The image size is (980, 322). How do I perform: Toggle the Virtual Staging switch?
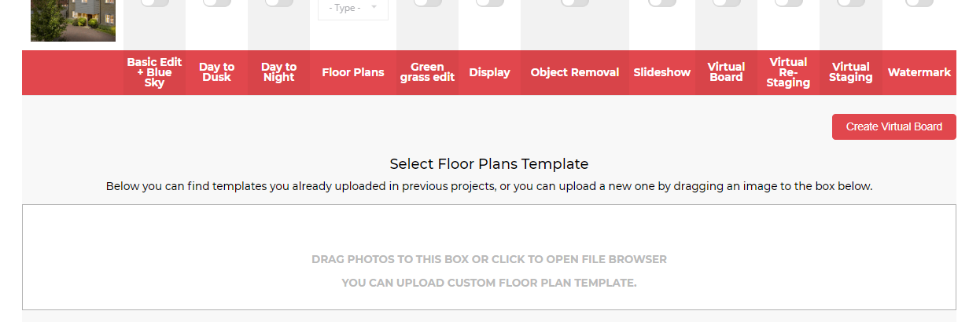850,2
